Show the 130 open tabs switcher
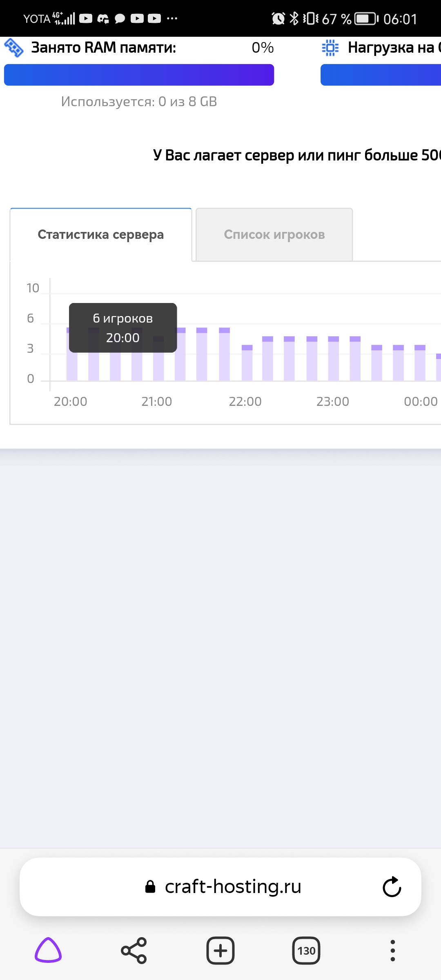Image resolution: width=441 pixels, height=980 pixels. pyautogui.click(x=306, y=951)
